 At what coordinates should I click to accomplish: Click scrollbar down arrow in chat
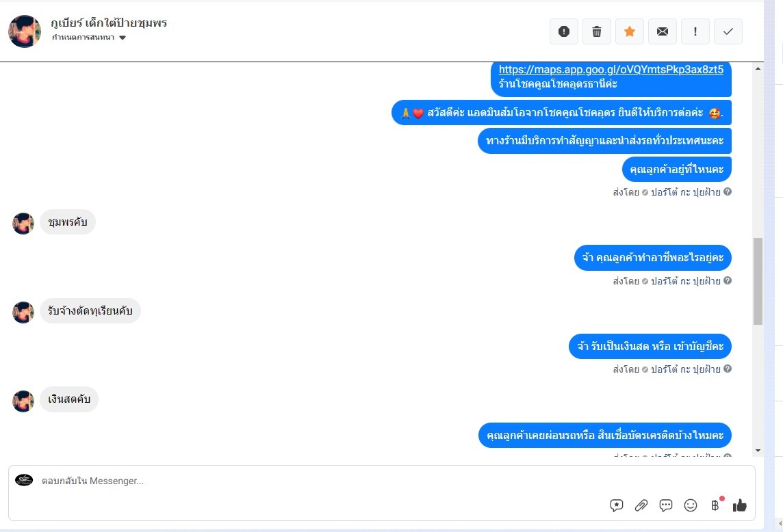click(758, 451)
